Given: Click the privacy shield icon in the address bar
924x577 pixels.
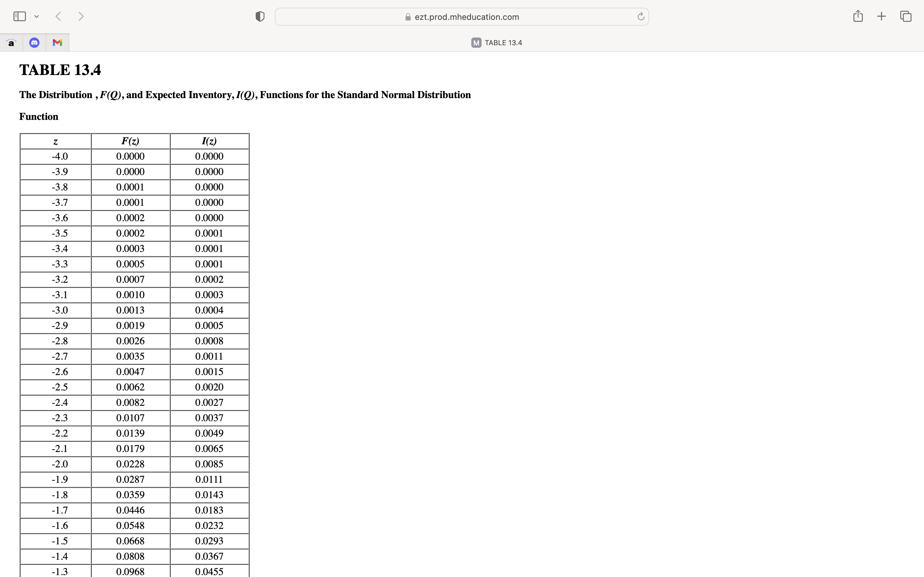Looking at the screenshot, I should [259, 16].
